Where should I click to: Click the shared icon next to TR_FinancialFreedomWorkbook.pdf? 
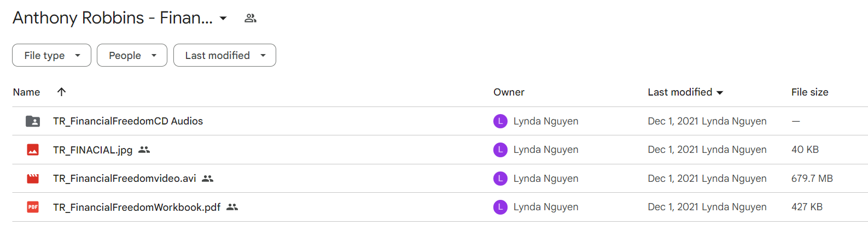(232, 207)
